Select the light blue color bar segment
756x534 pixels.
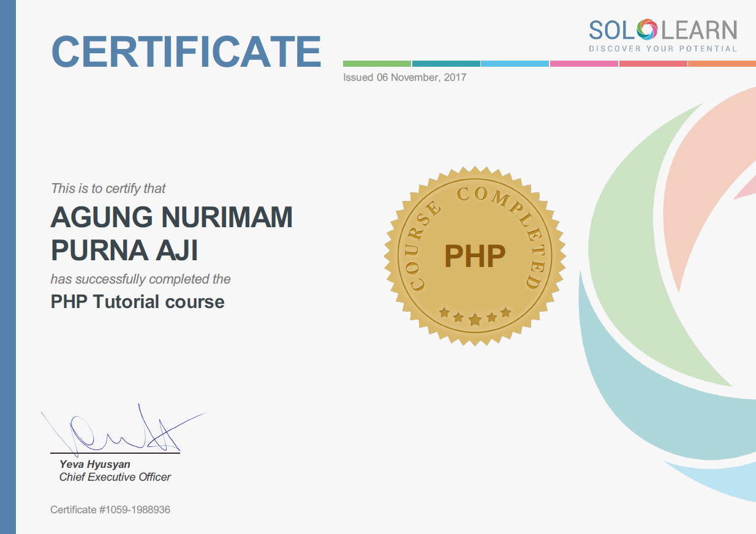515,64
